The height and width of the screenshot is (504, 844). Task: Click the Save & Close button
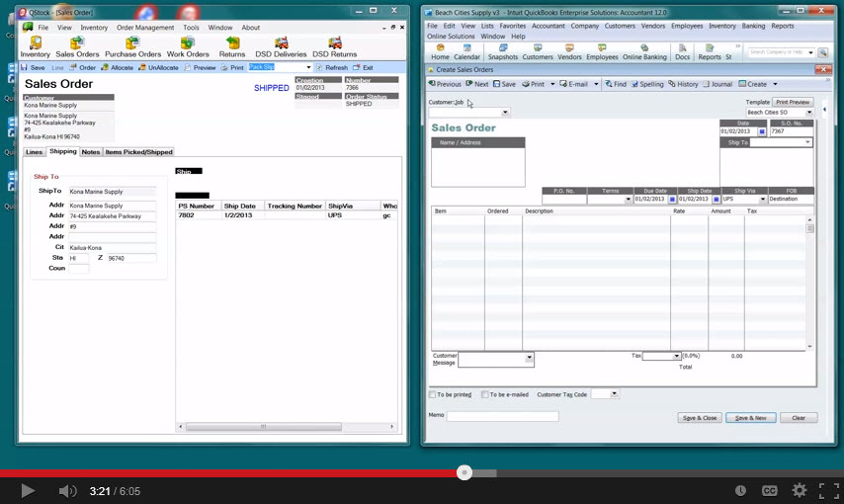pyautogui.click(x=699, y=418)
